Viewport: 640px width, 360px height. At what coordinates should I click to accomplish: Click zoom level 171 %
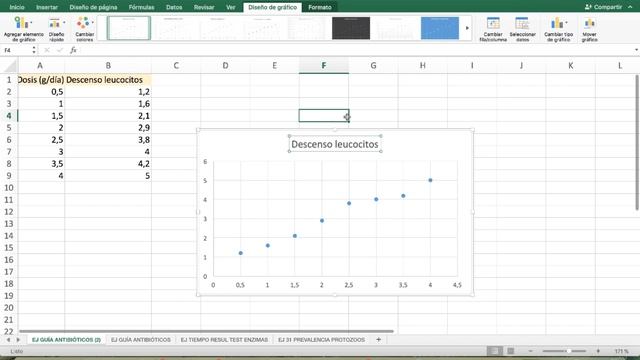621,351
